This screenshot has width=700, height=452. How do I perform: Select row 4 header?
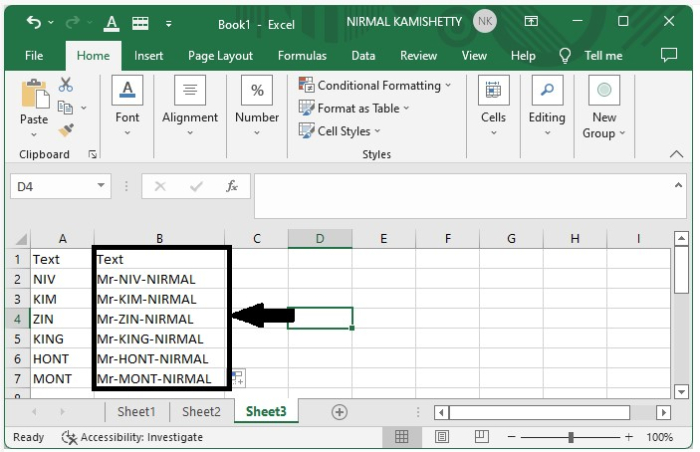tap(17, 319)
